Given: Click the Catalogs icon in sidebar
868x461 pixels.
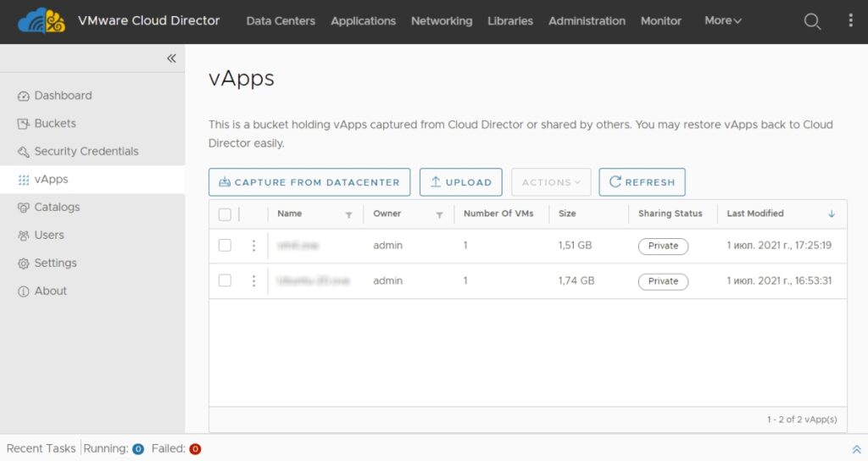Looking at the screenshot, I should pos(23,208).
